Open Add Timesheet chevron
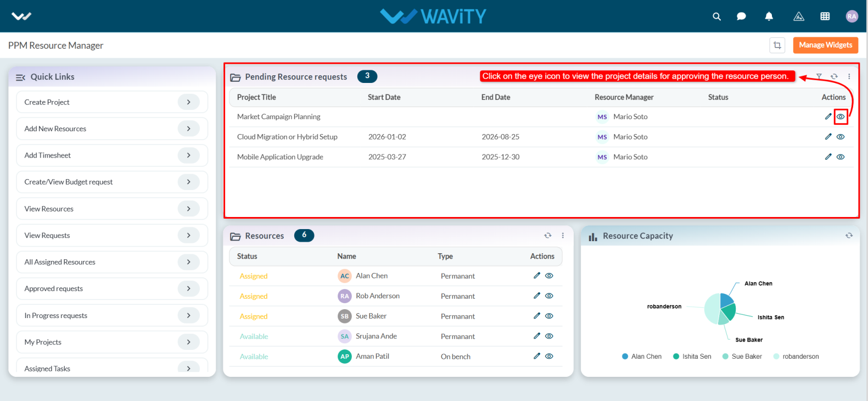The image size is (868, 401). pyautogui.click(x=189, y=155)
